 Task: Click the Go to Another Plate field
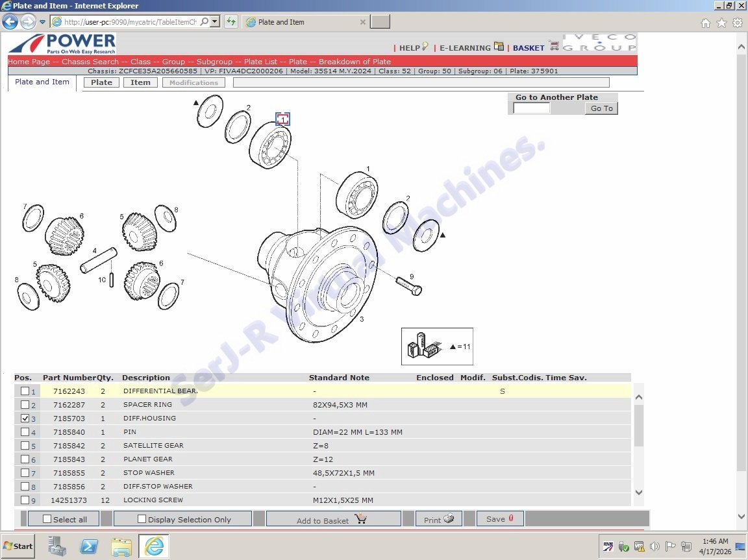[531, 108]
